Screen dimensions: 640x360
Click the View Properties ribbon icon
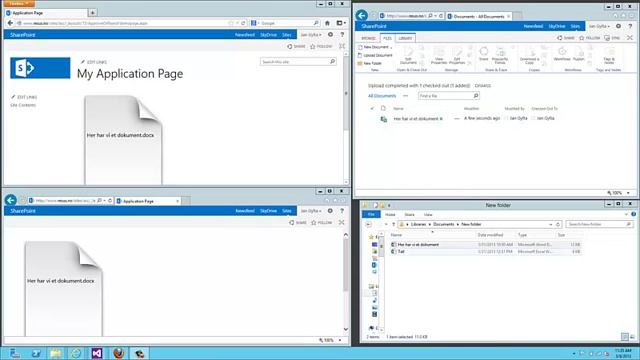coord(439,56)
